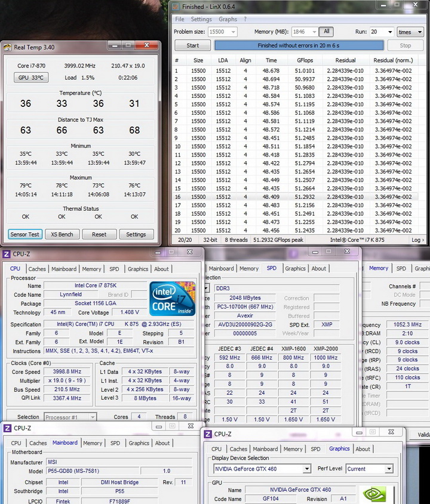Reset Real Temp min/max values
The height and width of the screenshot is (504, 430).
[x=99, y=234]
